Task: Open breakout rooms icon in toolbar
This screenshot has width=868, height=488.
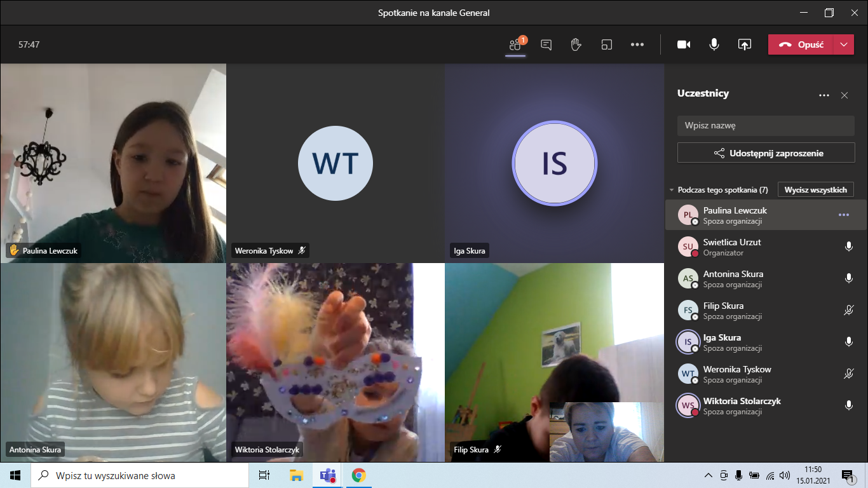Action: 607,44
